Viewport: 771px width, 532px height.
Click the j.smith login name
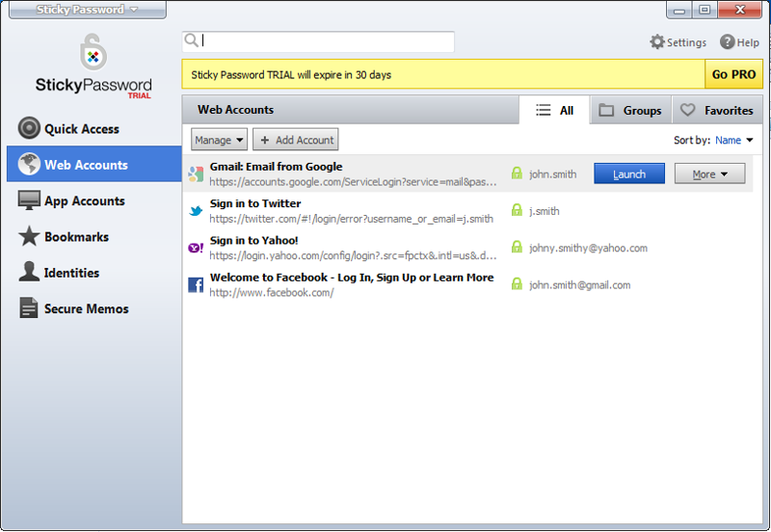pos(545,211)
